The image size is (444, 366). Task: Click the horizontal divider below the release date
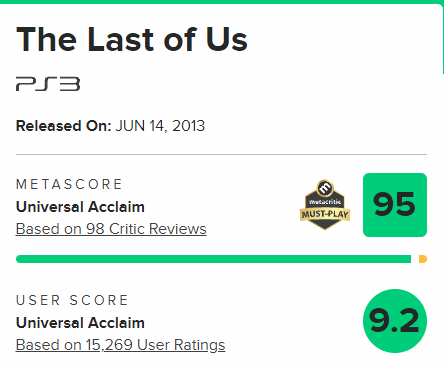click(x=221, y=154)
